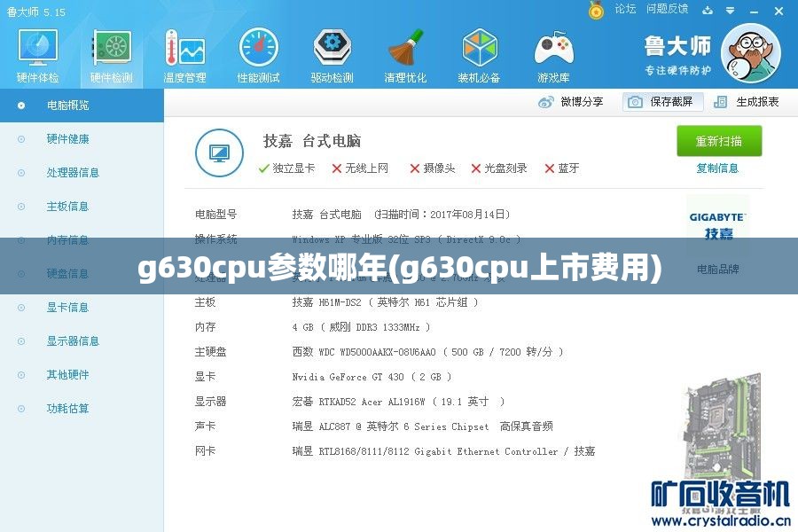Viewport: 798px width, 532px height.
Task: Share via 微博分享
Action: click(x=570, y=102)
